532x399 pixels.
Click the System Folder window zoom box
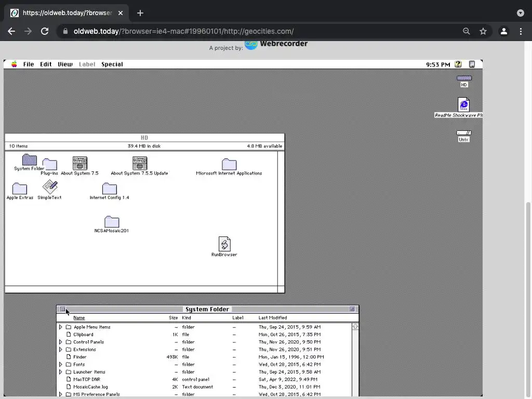click(x=352, y=309)
